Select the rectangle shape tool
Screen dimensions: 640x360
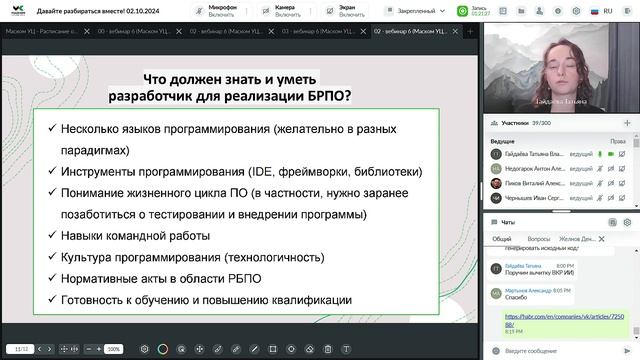[273, 349]
